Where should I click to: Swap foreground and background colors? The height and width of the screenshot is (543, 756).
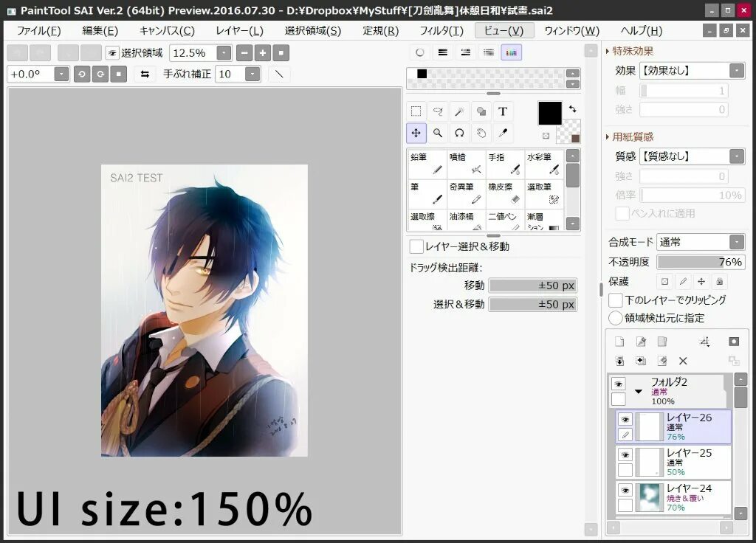572,108
